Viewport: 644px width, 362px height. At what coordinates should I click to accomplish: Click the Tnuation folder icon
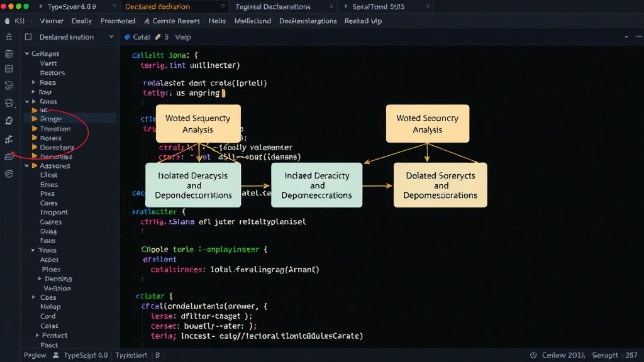[x=35, y=128]
